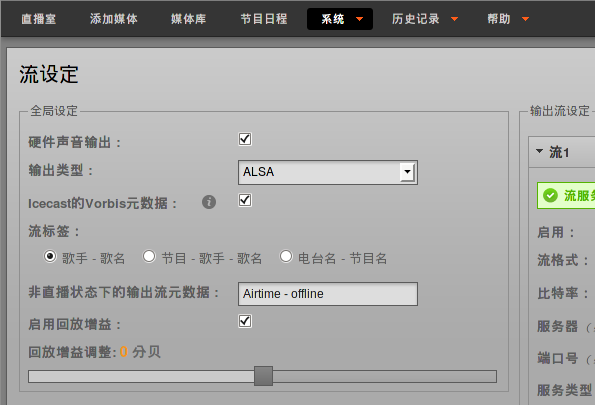Image resolution: width=595 pixels, height=405 pixels.
Task: Open the 节目日程 page
Action: (x=264, y=19)
